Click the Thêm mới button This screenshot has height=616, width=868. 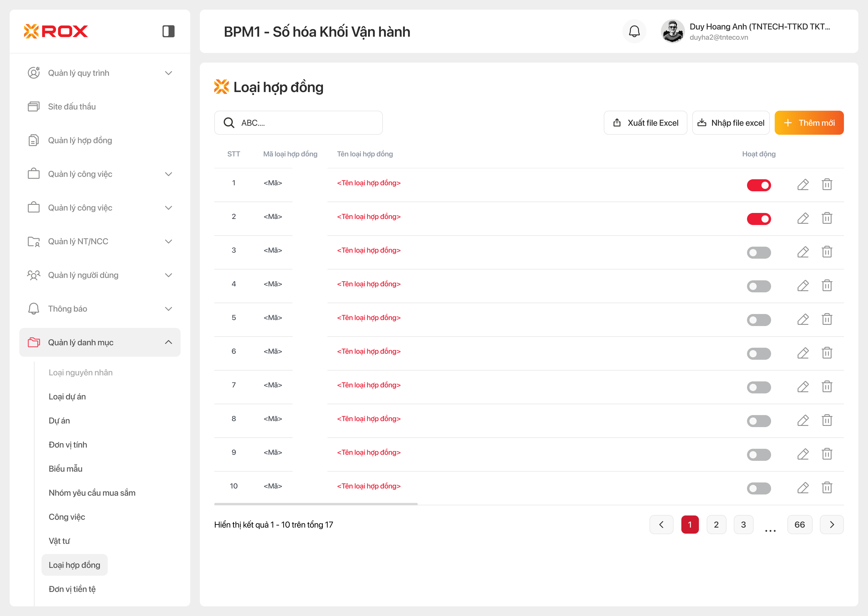pos(809,123)
